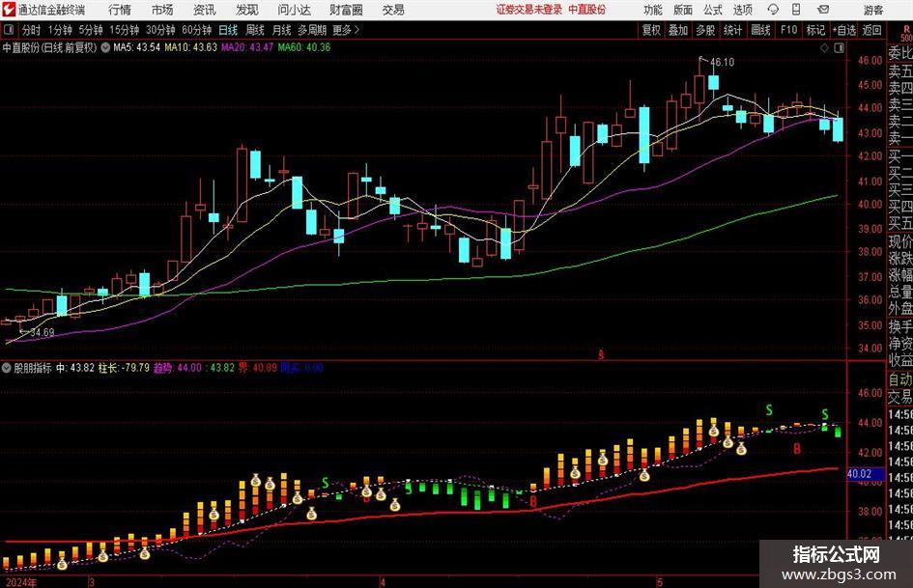
Task: Click the 叠加 overlay button
Action: click(x=678, y=30)
